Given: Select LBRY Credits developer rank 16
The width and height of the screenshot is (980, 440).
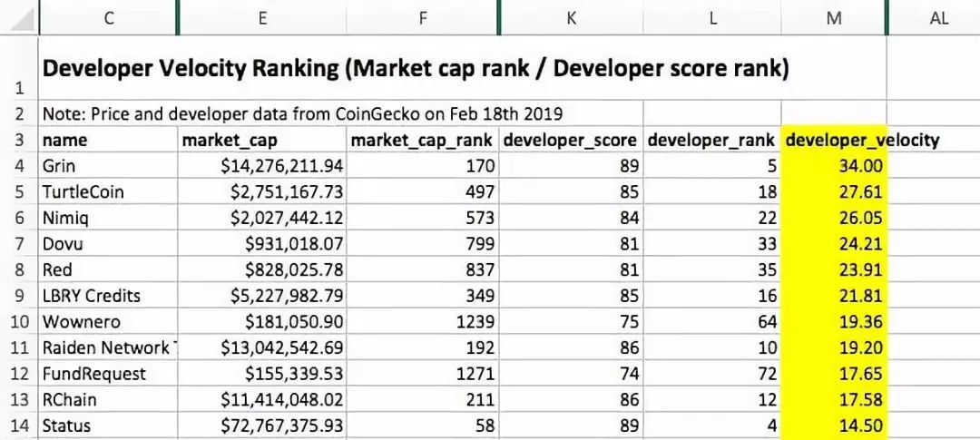Looking at the screenshot, I should click(x=712, y=296).
